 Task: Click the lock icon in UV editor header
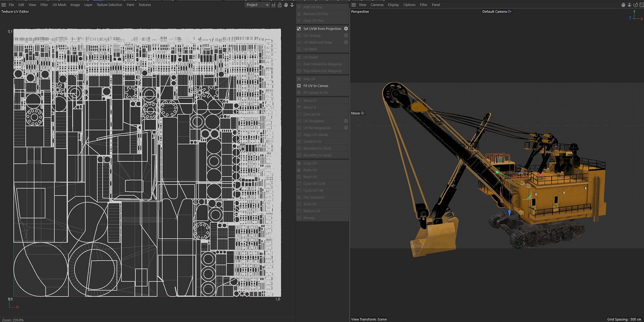point(280,5)
